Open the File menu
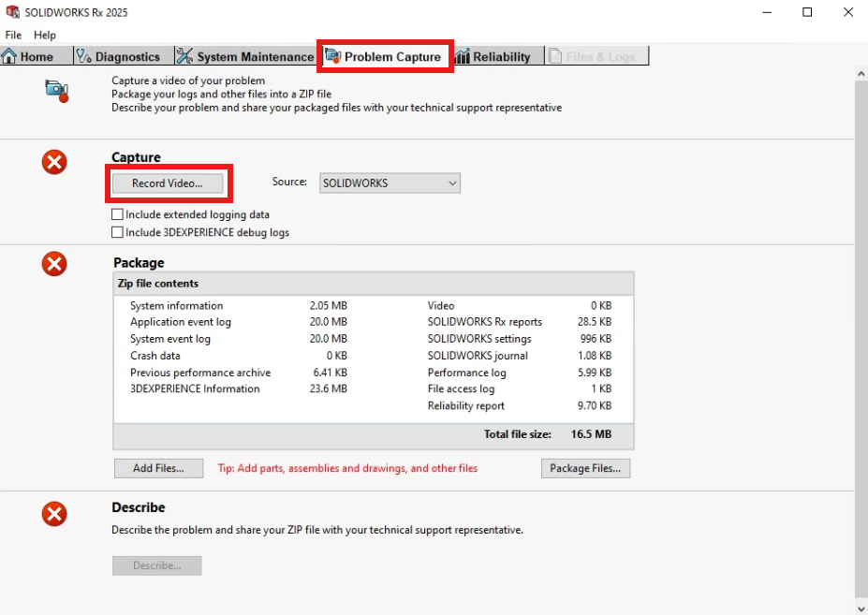 point(13,35)
